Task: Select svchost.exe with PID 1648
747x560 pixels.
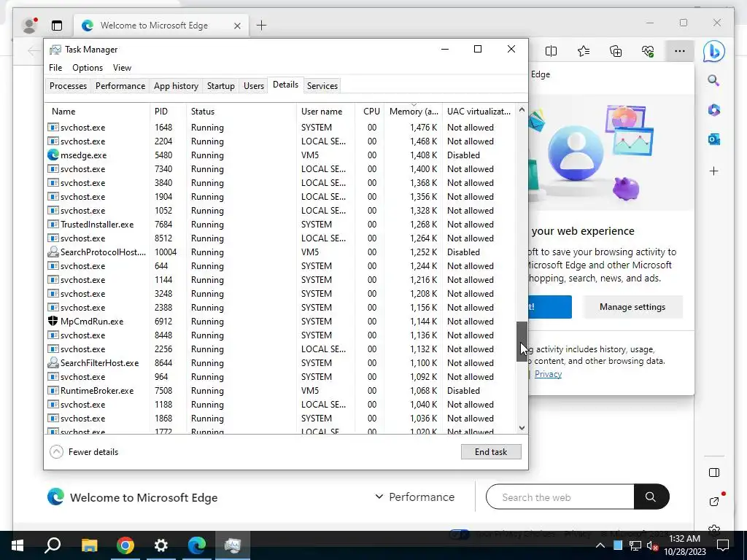Action: click(x=281, y=127)
